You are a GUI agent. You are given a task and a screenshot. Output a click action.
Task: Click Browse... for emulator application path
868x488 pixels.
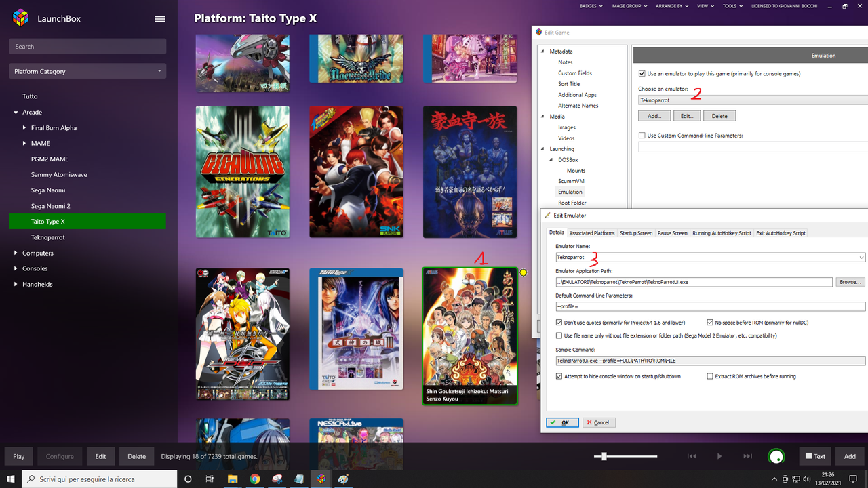point(850,282)
